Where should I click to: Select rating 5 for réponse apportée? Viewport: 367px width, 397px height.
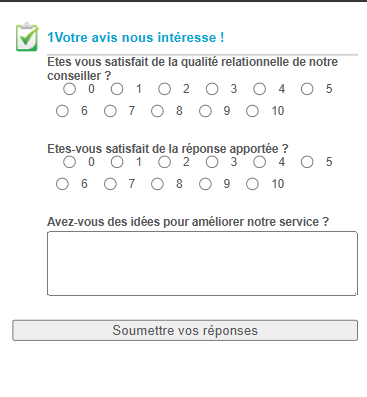pyautogui.click(x=307, y=162)
